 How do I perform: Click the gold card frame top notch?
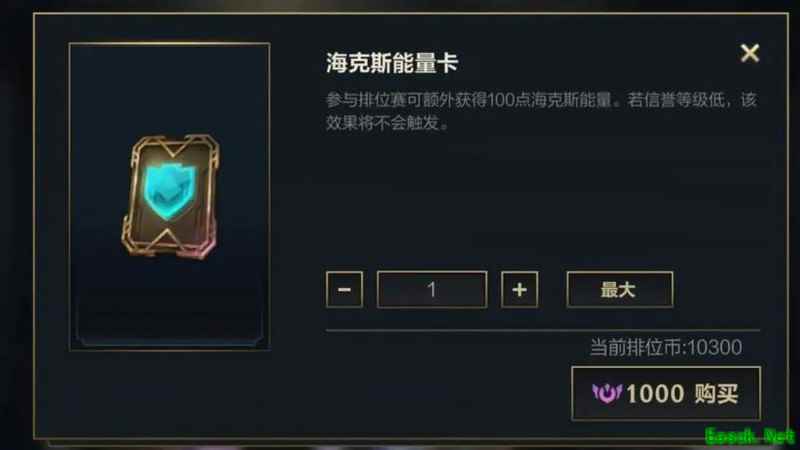173,146
